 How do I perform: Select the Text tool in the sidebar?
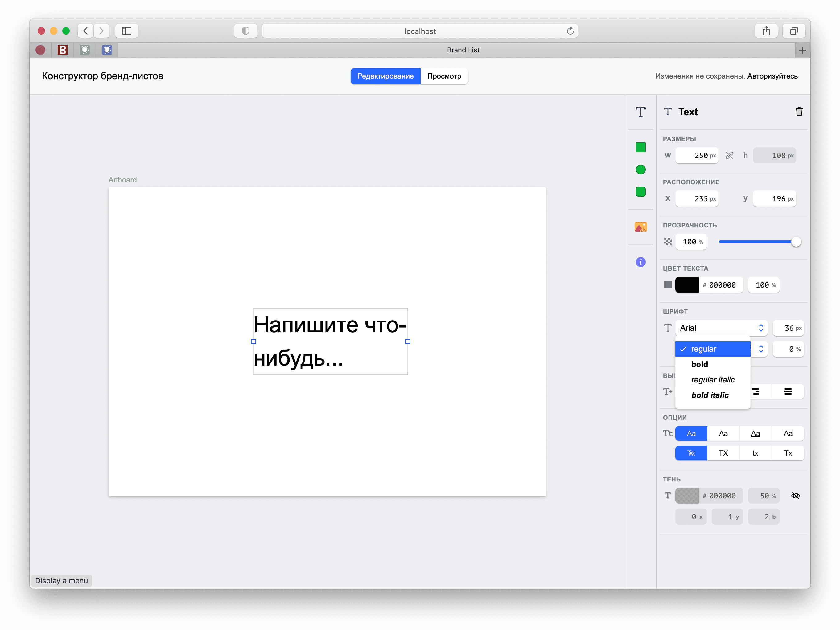coord(640,112)
